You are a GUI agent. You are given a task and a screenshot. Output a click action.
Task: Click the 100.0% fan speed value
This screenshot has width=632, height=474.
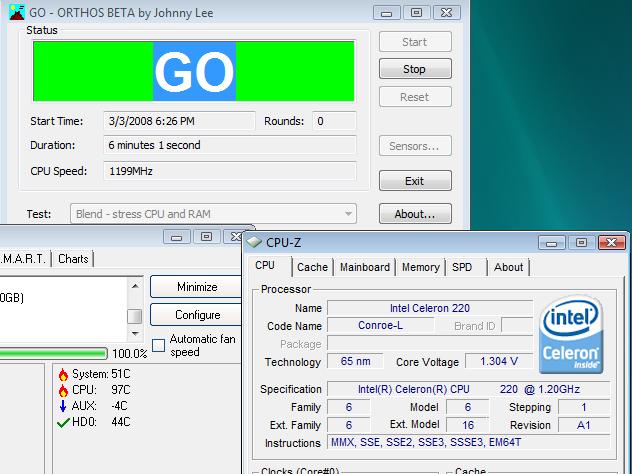129,353
